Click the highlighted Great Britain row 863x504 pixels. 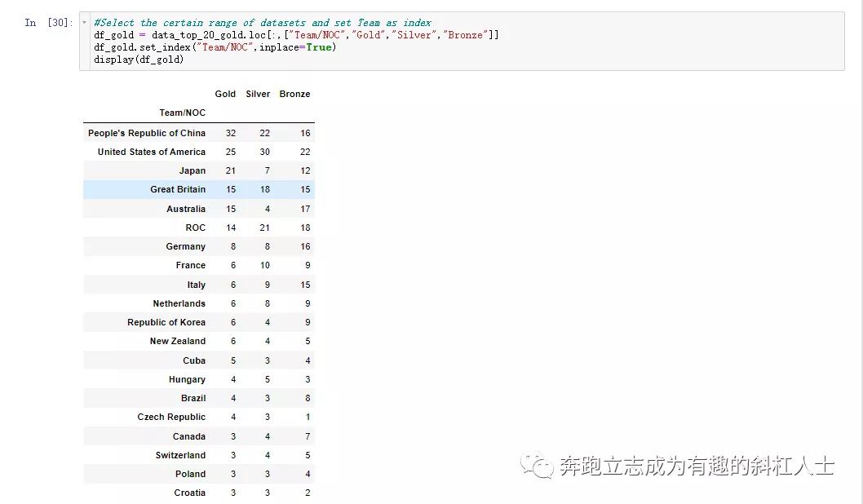tap(178, 189)
